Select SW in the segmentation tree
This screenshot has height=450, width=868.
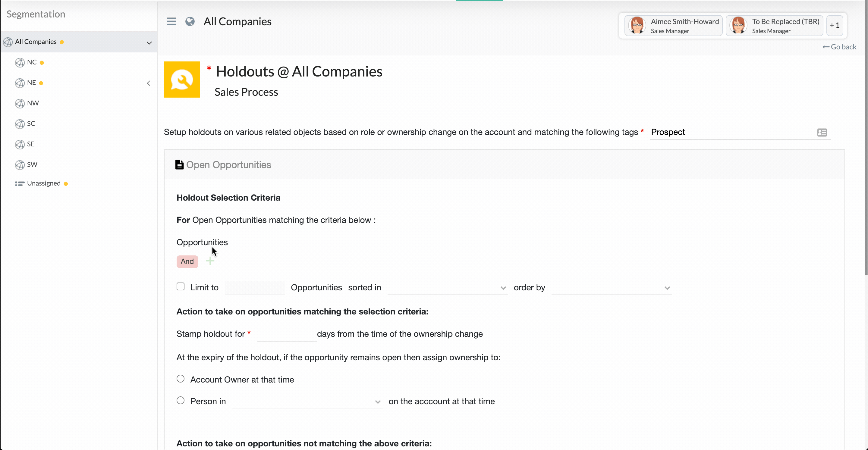pos(32,165)
